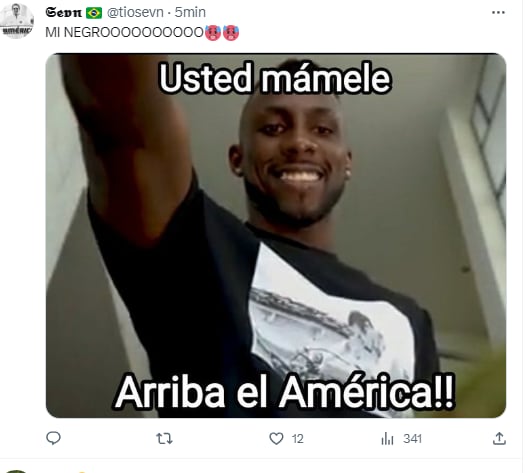530x473 pixels.
Task: Open view analytics bar chart icon
Action: pyautogui.click(x=387, y=439)
